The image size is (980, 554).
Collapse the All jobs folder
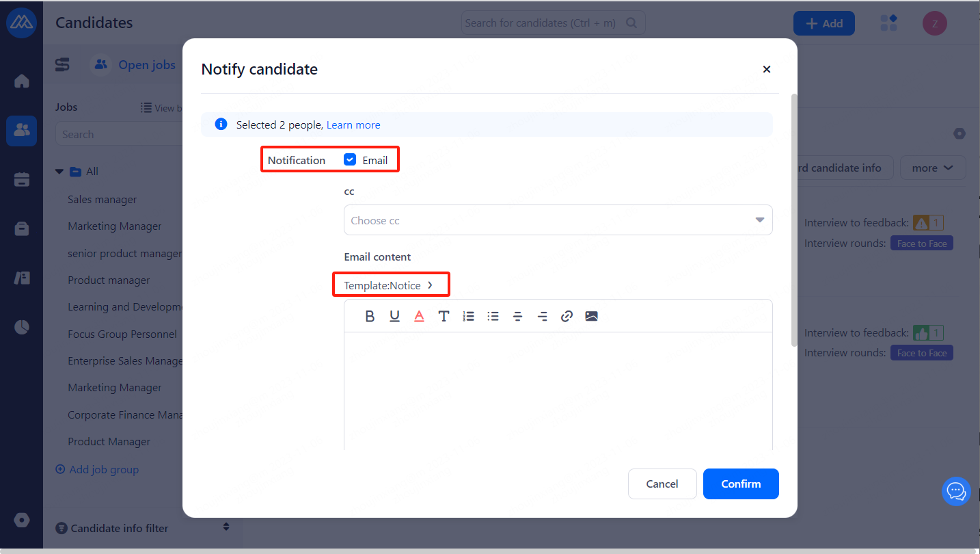point(59,172)
